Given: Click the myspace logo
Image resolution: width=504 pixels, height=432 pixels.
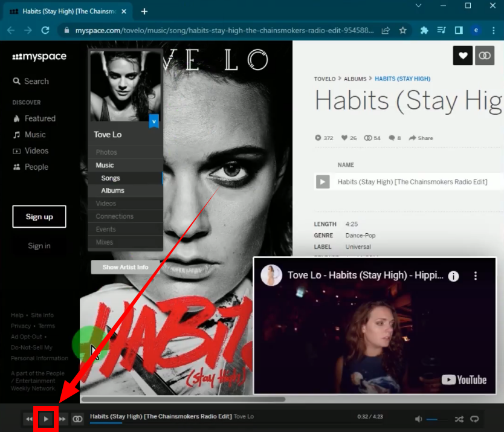Looking at the screenshot, I should point(39,56).
